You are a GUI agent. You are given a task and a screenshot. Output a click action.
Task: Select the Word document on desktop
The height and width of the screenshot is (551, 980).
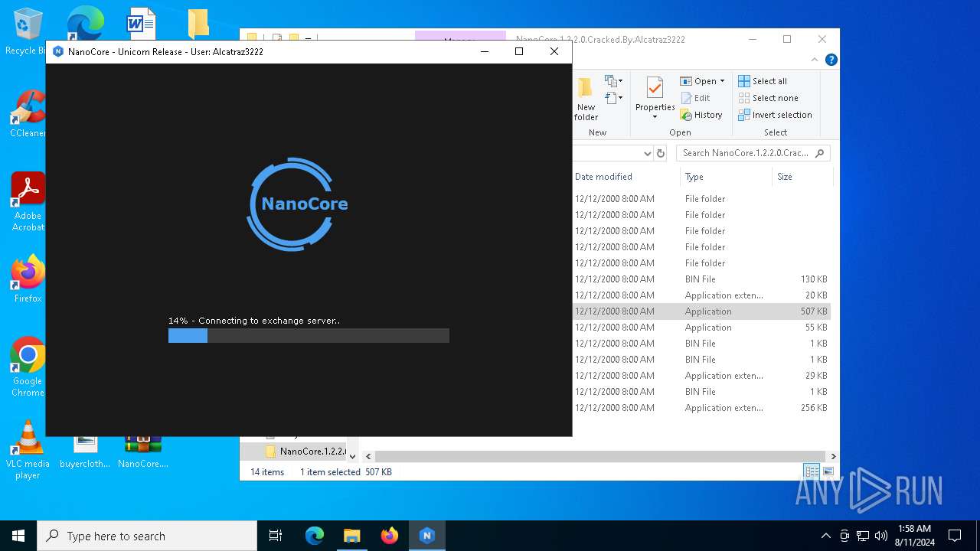point(141,23)
